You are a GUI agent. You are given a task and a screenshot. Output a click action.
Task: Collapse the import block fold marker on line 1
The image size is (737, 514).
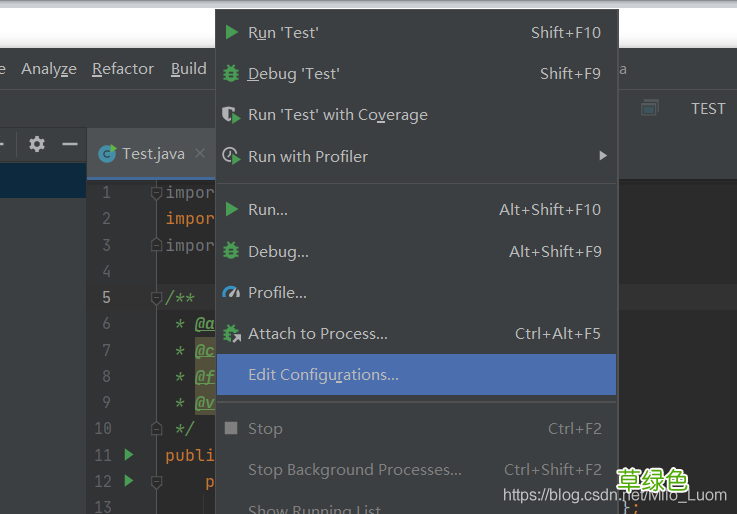[155, 193]
